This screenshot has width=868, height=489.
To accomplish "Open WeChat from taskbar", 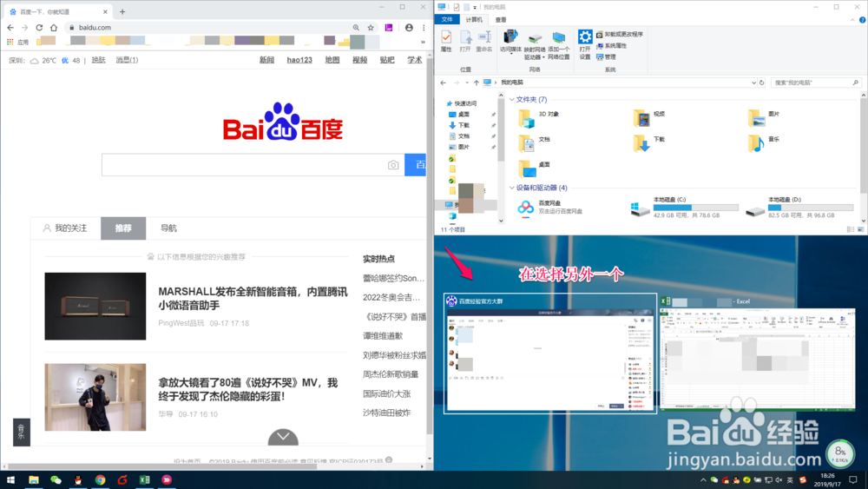I will [x=56, y=480].
